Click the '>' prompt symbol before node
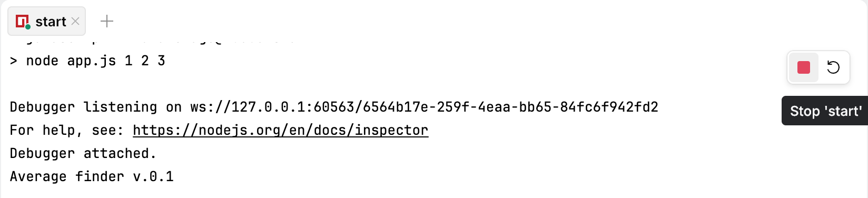 click(x=14, y=61)
